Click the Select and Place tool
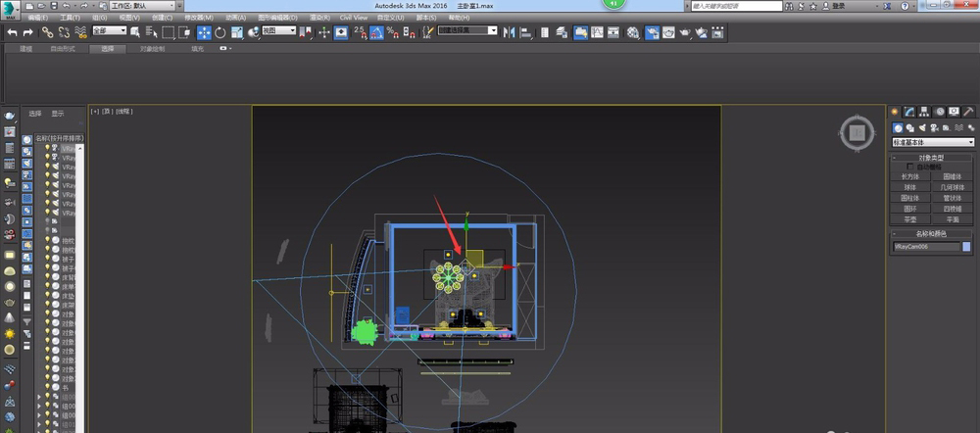The width and height of the screenshot is (980, 433). point(253,32)
